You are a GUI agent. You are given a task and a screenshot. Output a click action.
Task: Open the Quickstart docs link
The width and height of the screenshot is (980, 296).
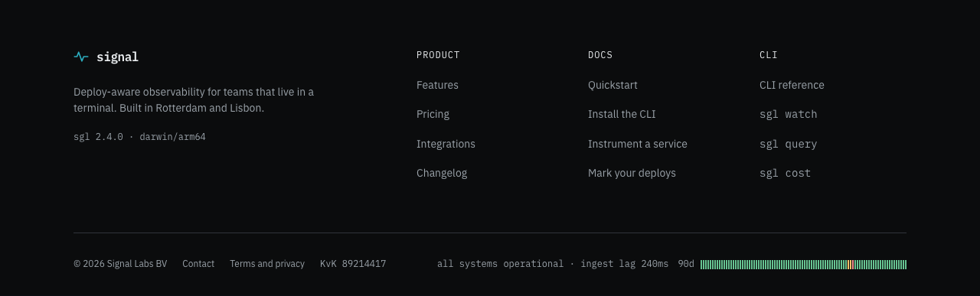[x=612, y=85]
